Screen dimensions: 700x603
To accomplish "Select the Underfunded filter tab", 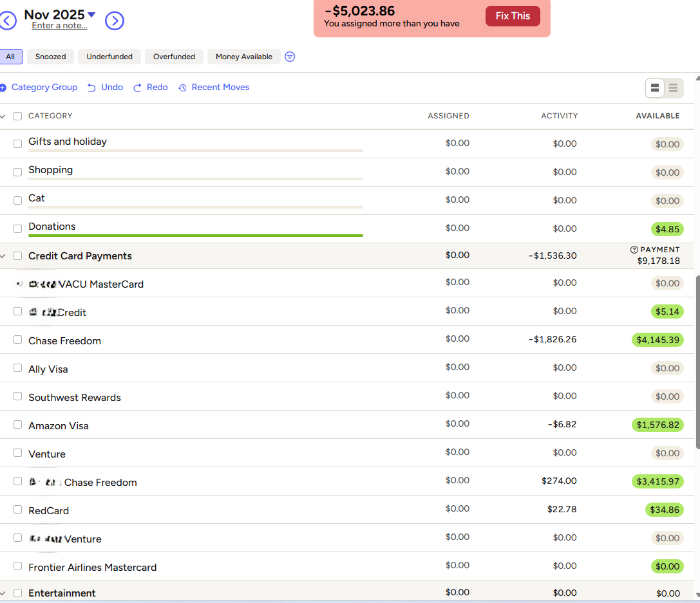I will (x=109, y=57).
